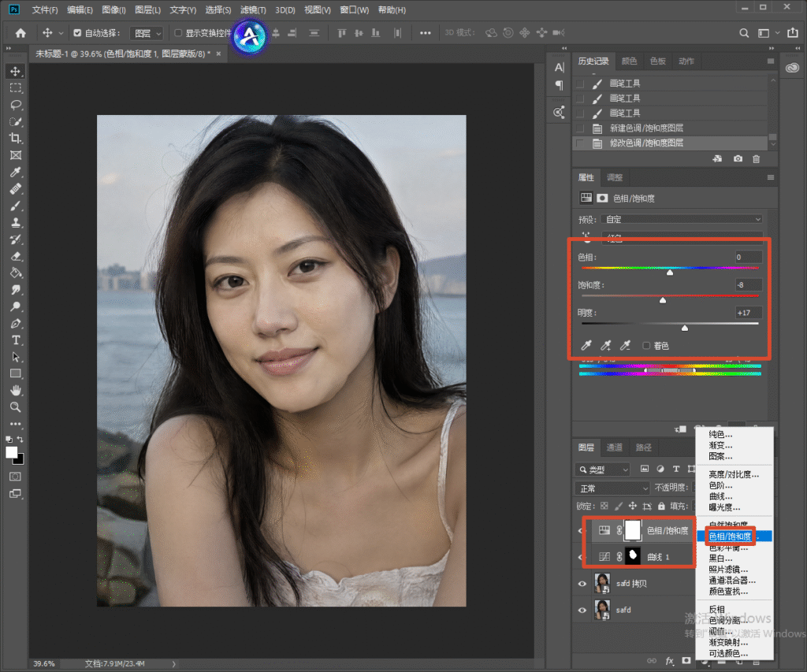Select the History Brush tool

(x=16, y=239)
